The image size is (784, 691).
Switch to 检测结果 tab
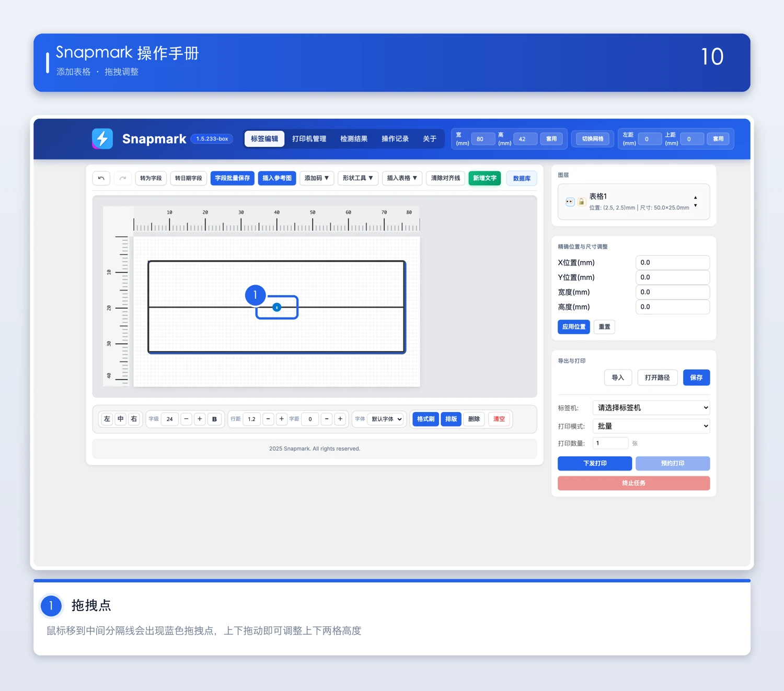coord(354,138)
